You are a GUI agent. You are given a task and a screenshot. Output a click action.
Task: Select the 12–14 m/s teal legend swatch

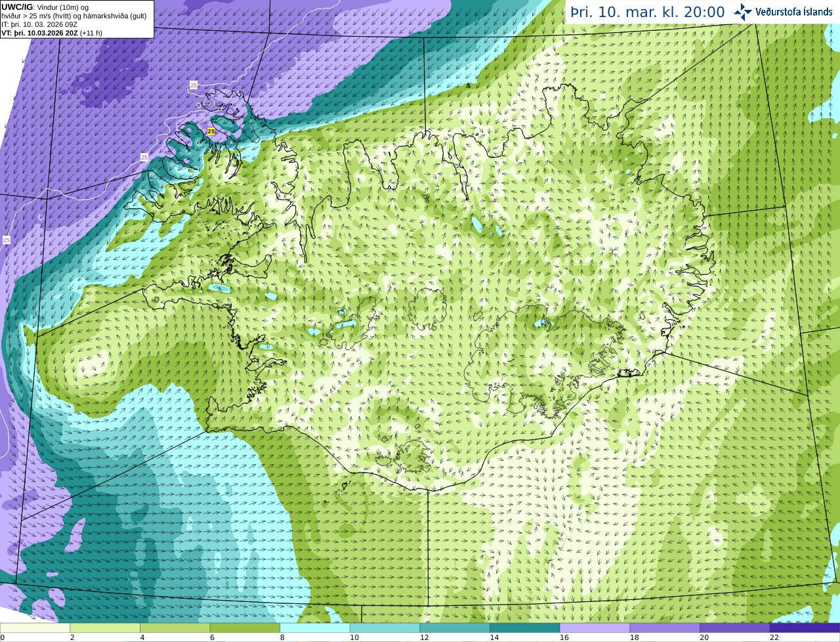455,628
